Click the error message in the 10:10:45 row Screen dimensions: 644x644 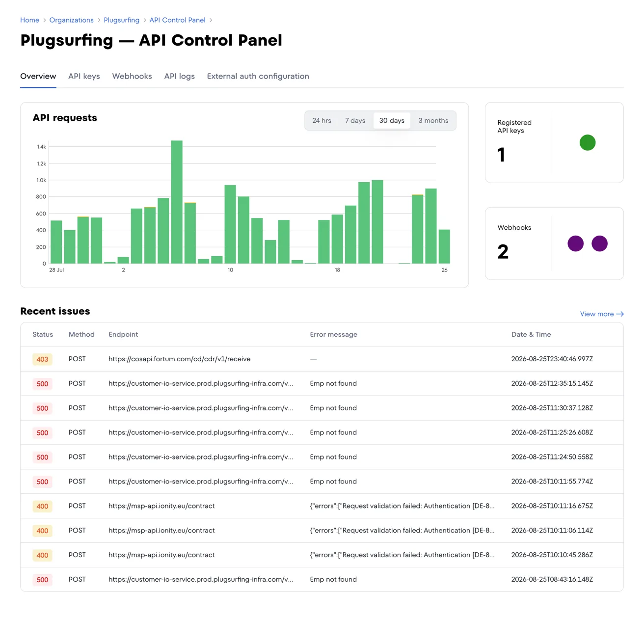click(402, 555)
